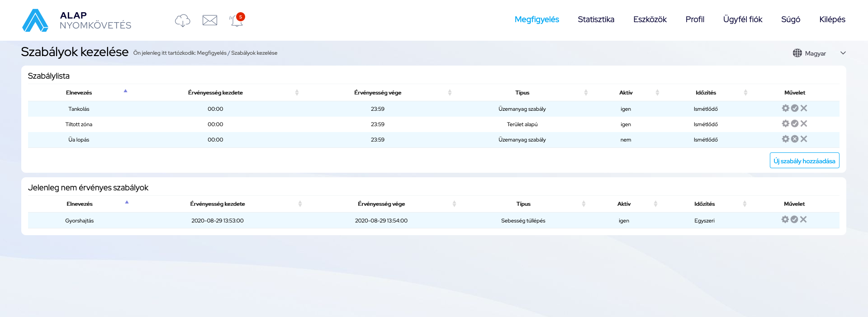Click the Kilépés logout link
The width and height of the screenshot is (868, 317).
tap(832, 19)
